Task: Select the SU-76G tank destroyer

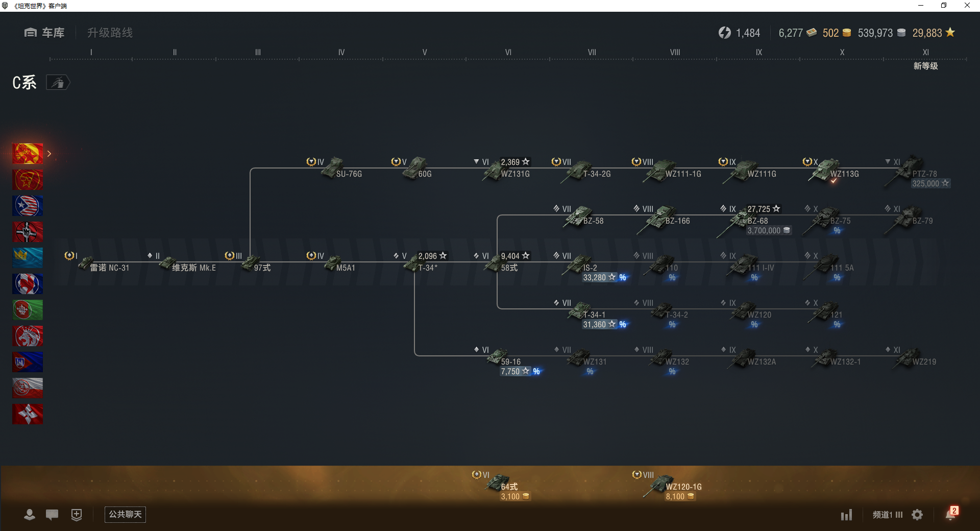Action: (x=335, y=168)
